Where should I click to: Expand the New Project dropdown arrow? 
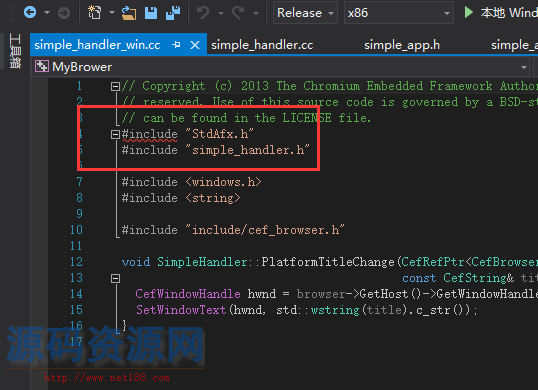click(x=112, y=13)
